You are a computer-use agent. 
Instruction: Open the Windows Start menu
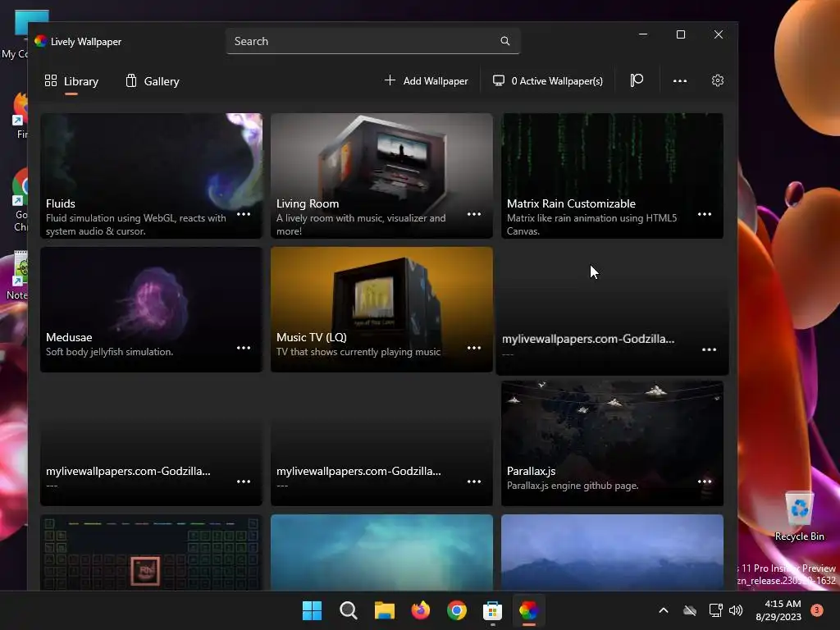click(312, 610)
